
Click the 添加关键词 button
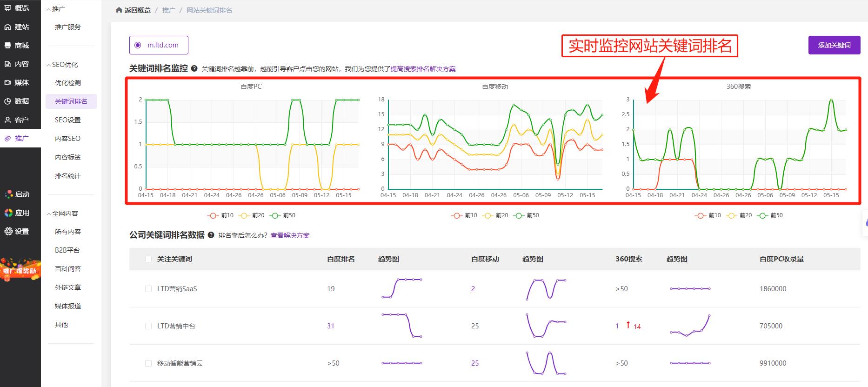coord(834,45)
